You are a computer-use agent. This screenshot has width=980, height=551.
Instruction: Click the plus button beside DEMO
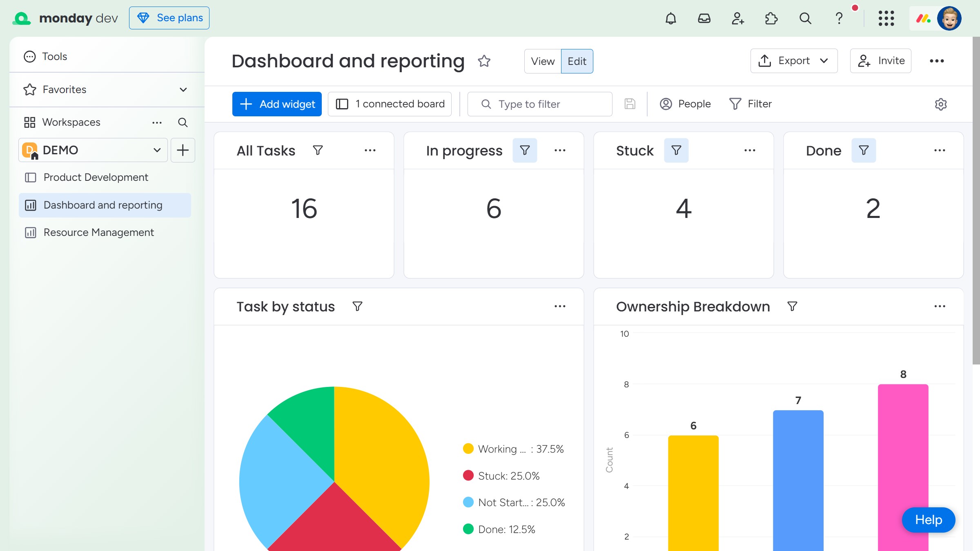pos(183,150)
